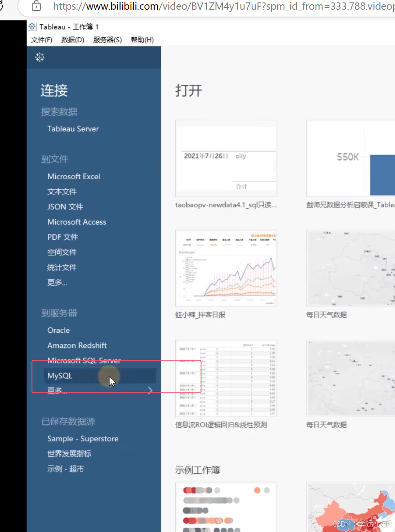Open 蛙小辣_拌客日报 workbook thumbnail
Screen dimensions: 395x532
[x=226, y=268]
